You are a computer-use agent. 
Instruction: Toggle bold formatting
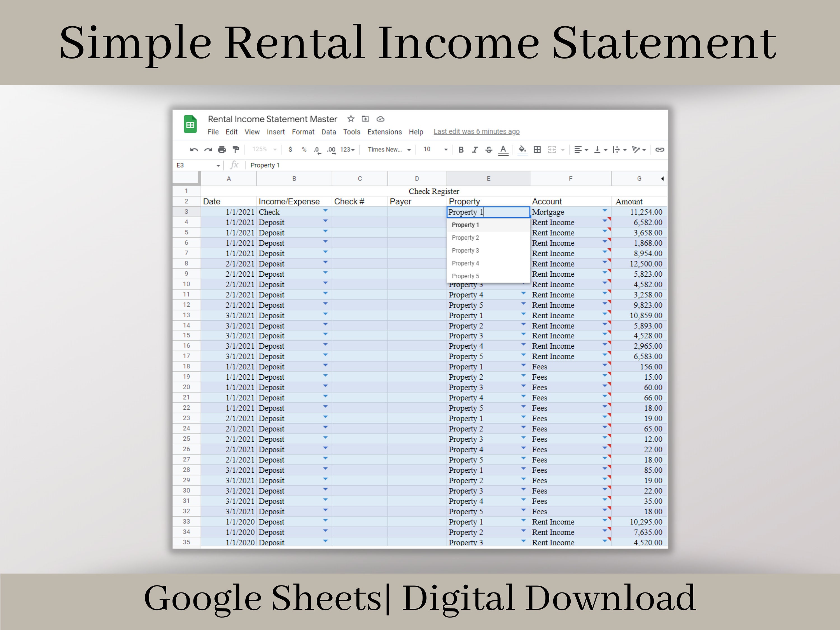pos(461,150)
